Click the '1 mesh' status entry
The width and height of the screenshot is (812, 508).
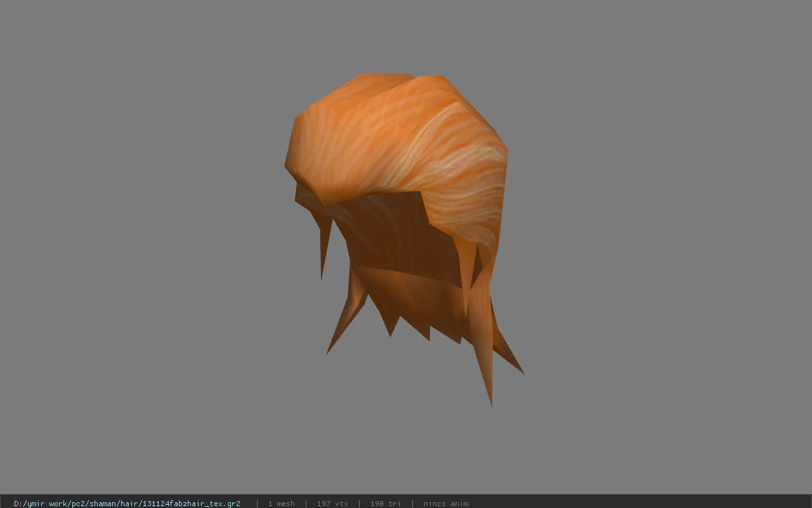[x=281, y=504]
